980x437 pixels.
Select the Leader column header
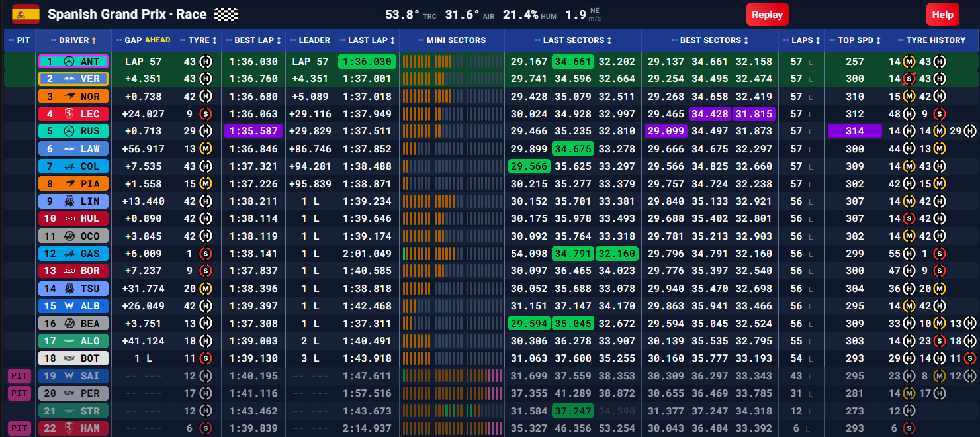310,40
